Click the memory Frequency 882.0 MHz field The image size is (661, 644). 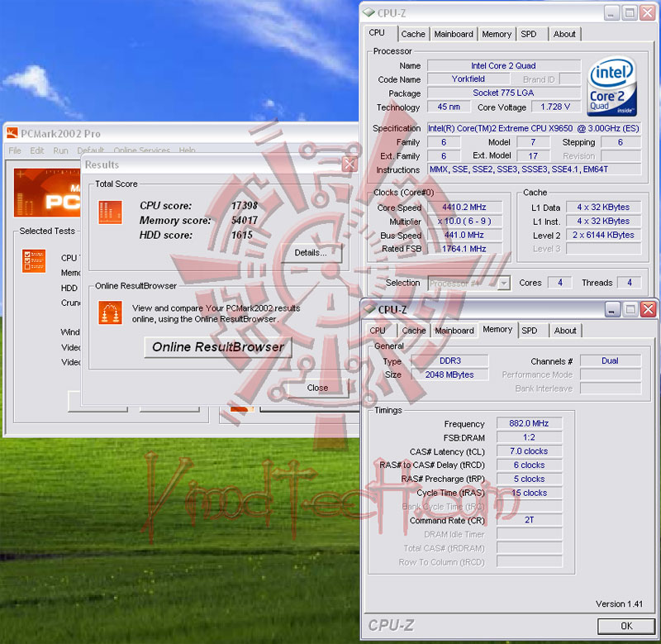click(529, 423)
